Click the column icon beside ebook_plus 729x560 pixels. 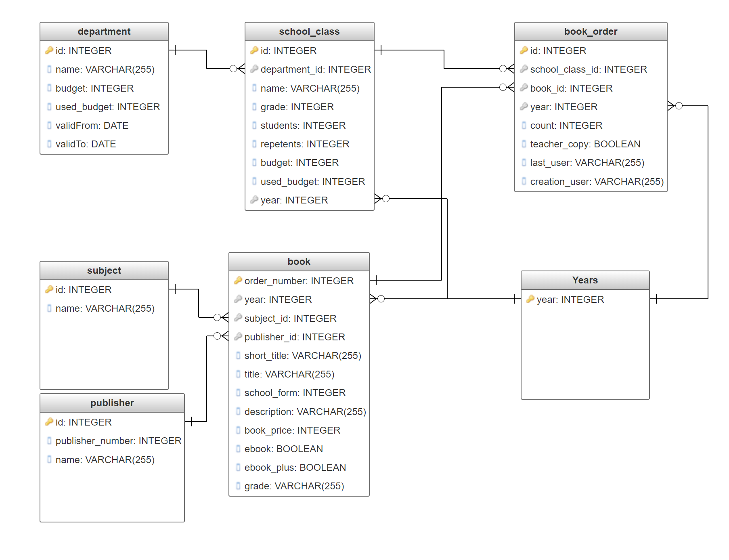(238, 468)
